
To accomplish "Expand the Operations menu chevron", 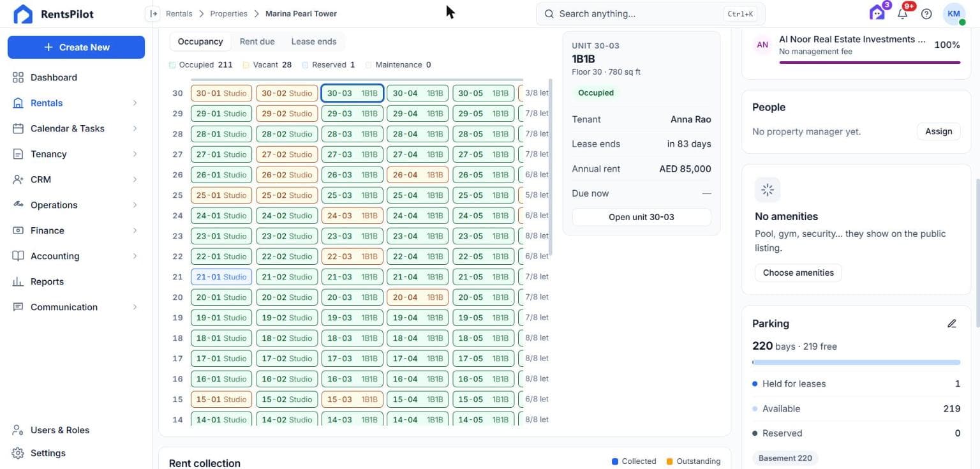I will pyautogui.click(x=135, y=205).
